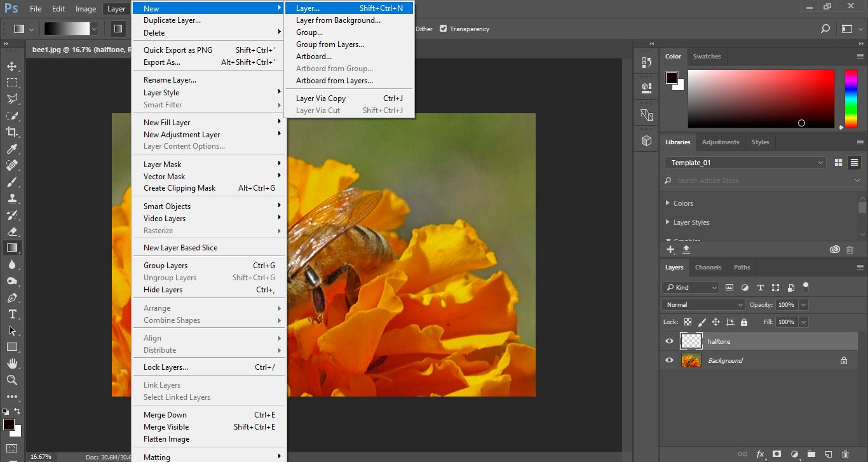Screen dimensions: 868x462
Task: Select the Quick Selection tool
Action: click(12, 116)
